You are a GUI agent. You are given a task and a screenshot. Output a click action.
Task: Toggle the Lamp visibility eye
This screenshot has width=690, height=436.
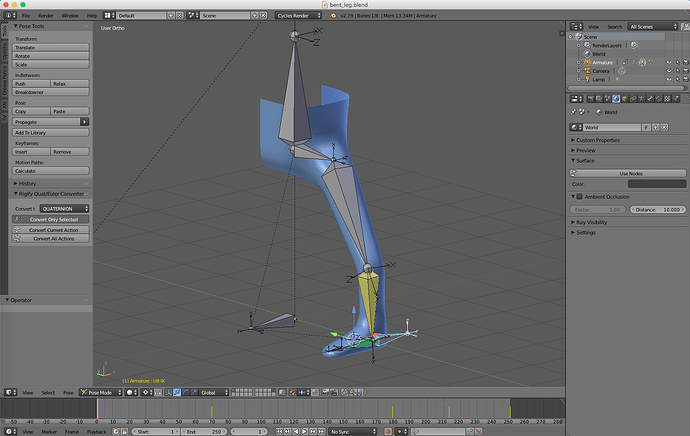(x=669, y=80)
